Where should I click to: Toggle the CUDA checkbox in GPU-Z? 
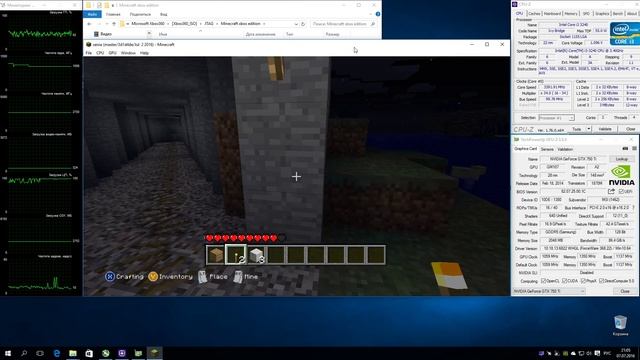point(564,281)
